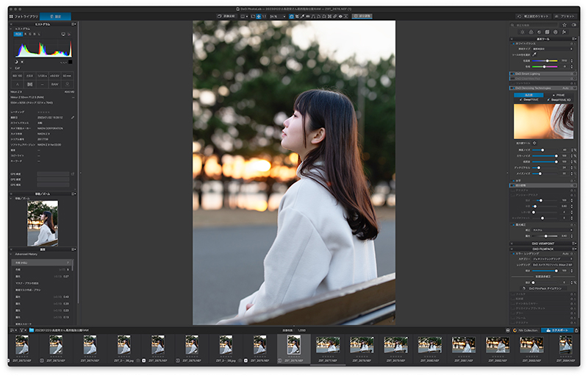Show the detail corrections palette filter icon
The image size is (588, 376).
coord(539,32)
